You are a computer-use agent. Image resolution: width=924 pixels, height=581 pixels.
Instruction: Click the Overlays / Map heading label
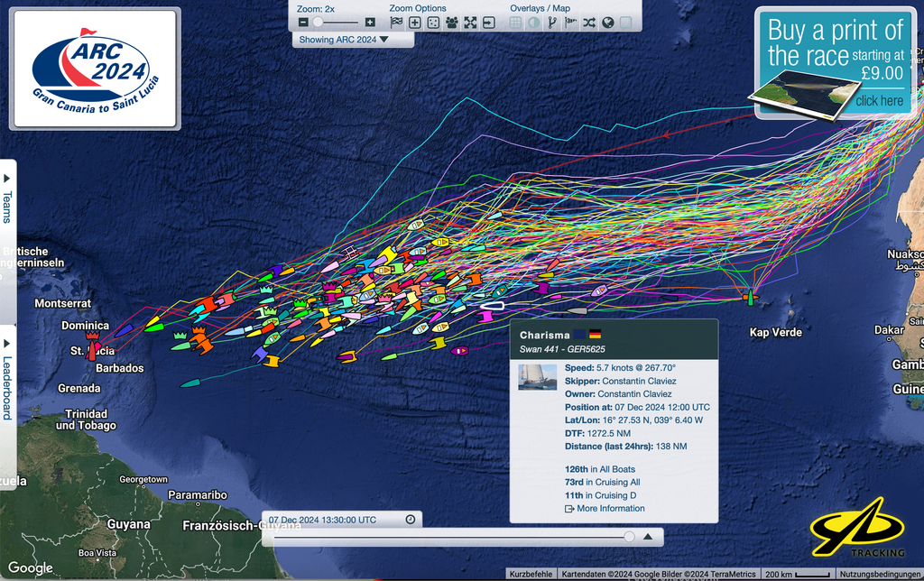[x=540, y=8]
